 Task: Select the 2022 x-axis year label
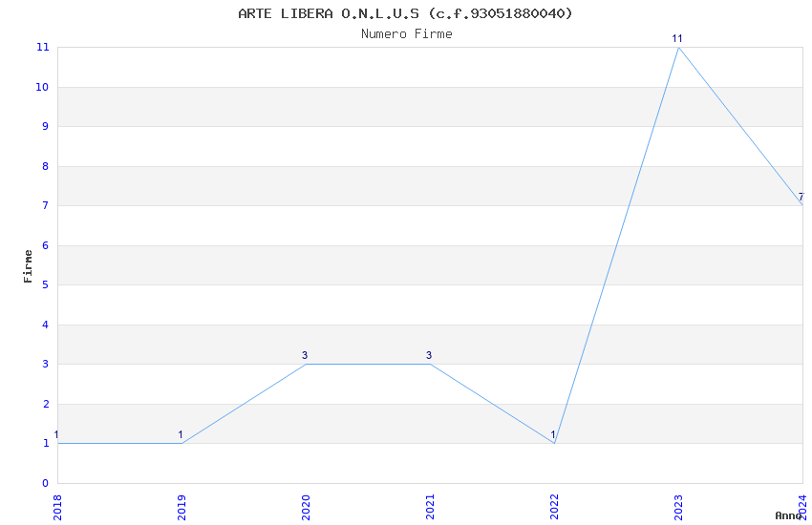point(554,508)
